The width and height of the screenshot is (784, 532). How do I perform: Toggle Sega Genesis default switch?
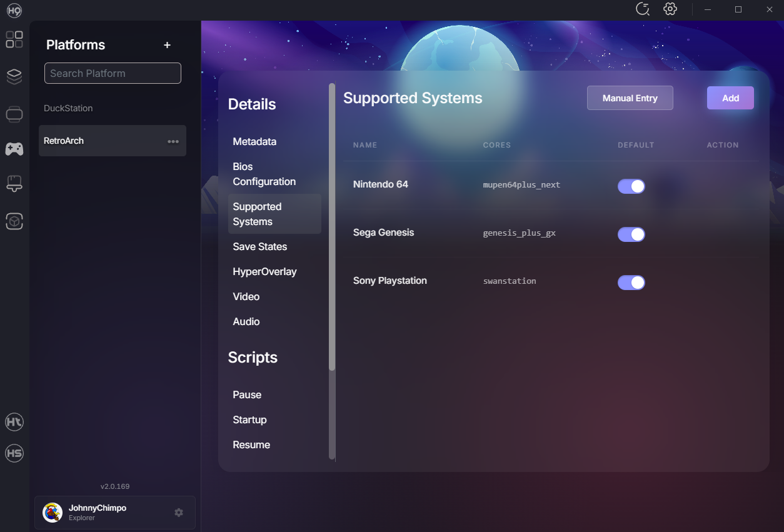(x=631, y=234)
